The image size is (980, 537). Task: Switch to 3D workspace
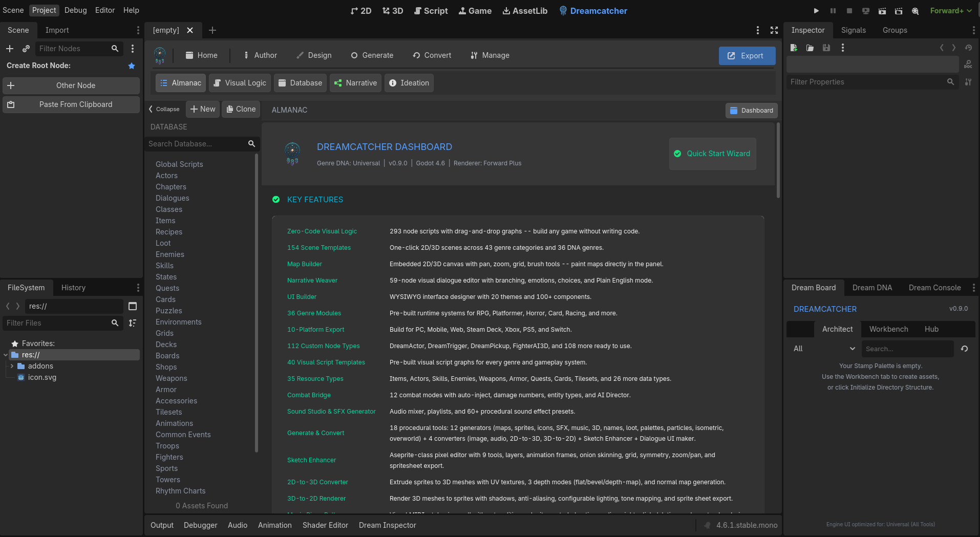click(393, 11)
